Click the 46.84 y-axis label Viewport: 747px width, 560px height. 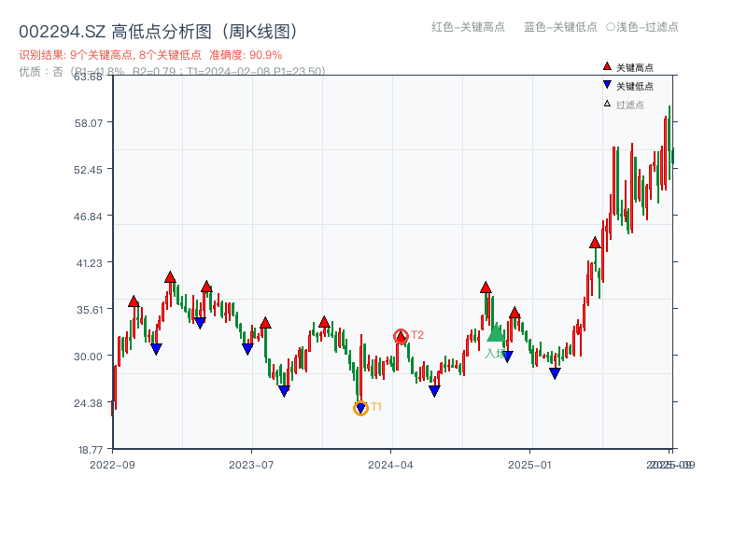pos(88,217)
